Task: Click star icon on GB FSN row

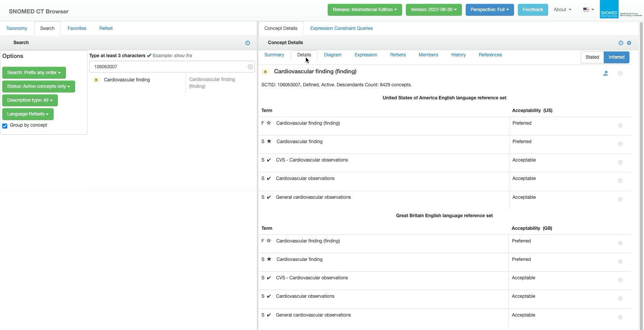Action: (269, 241)
